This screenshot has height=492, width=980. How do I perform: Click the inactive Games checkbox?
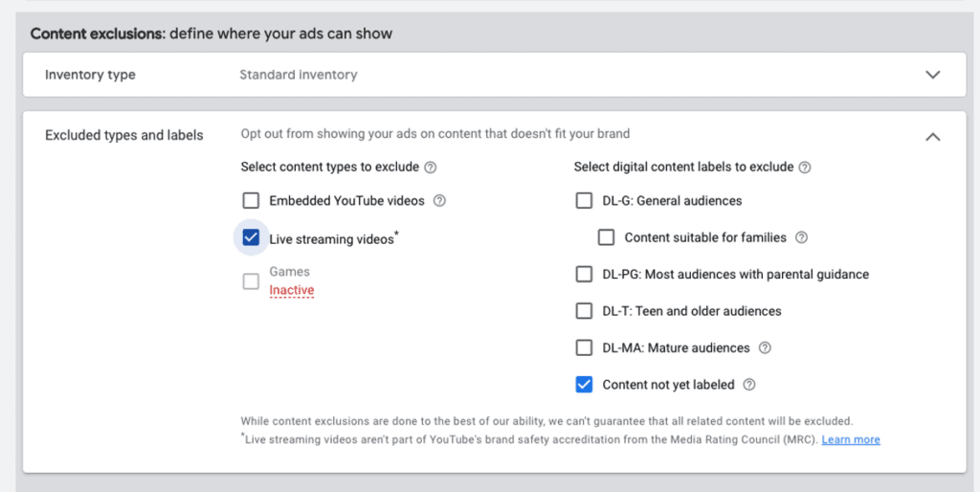[251, 281]
